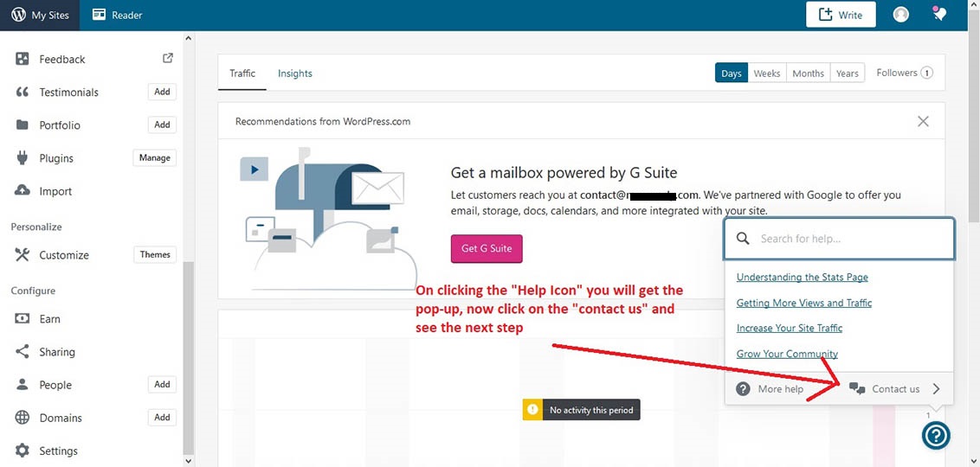Open Getting More Views and Traffic link
The height and width of the screenshot is (467, 980).
pos(803,303)
